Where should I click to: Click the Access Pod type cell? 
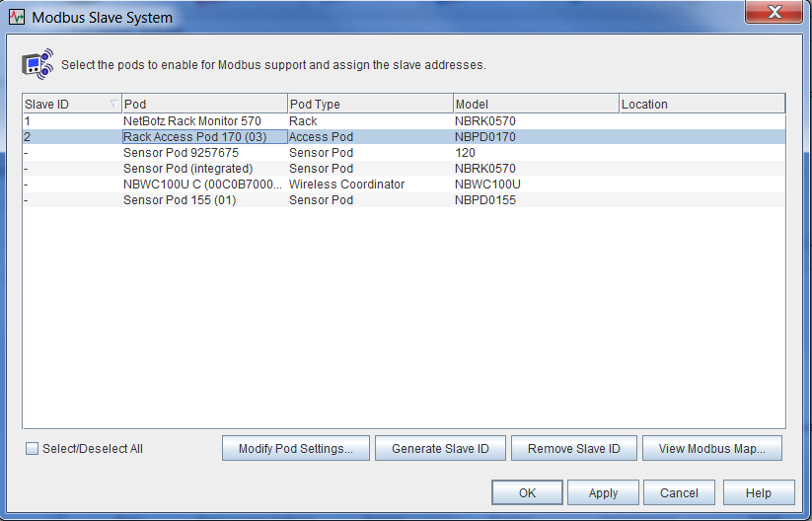pos(370,137)
